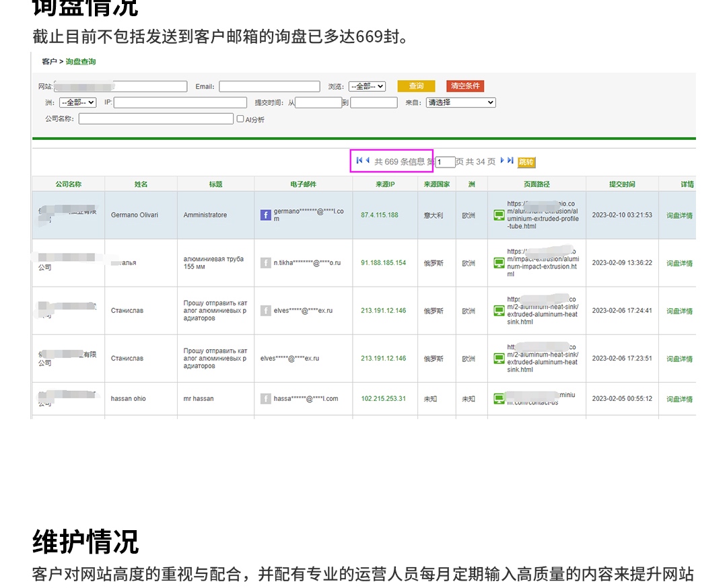This screenshot has width=727, height=588.
Task: Go to the first page of inquiries
Action: pyautogui.click(x=359, y=160)
